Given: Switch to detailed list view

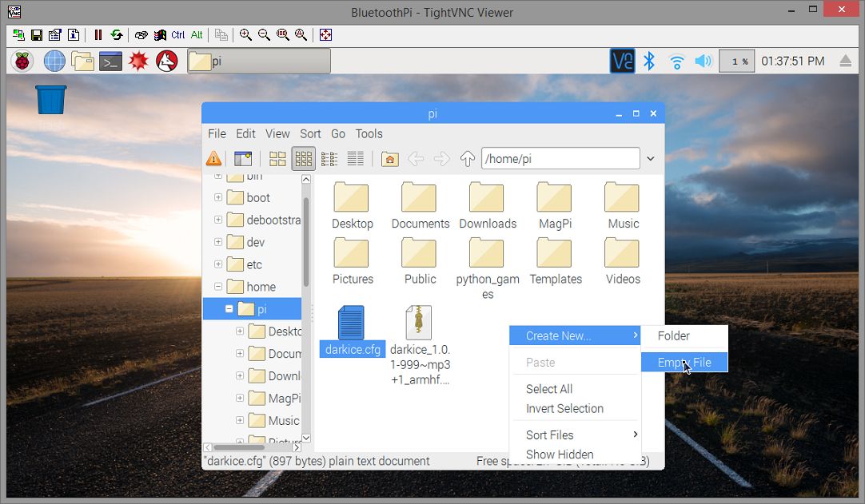Looking at the screenshot, I should (x=355, y=159).
